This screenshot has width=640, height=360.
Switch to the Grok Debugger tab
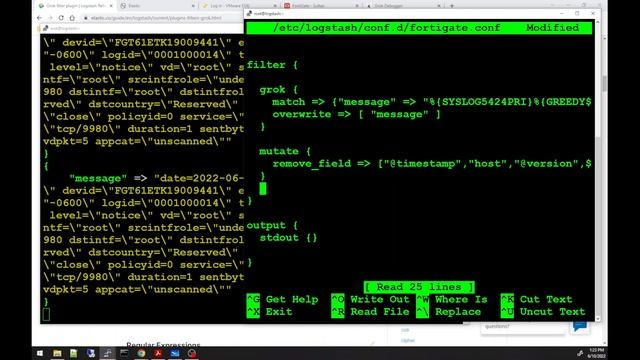403,6
